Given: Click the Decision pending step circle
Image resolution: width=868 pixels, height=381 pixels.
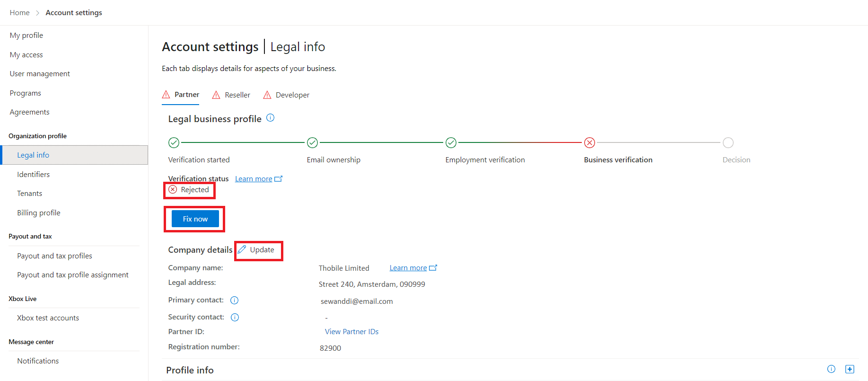Looking at the screenshot, I should [x=728, y=142].
